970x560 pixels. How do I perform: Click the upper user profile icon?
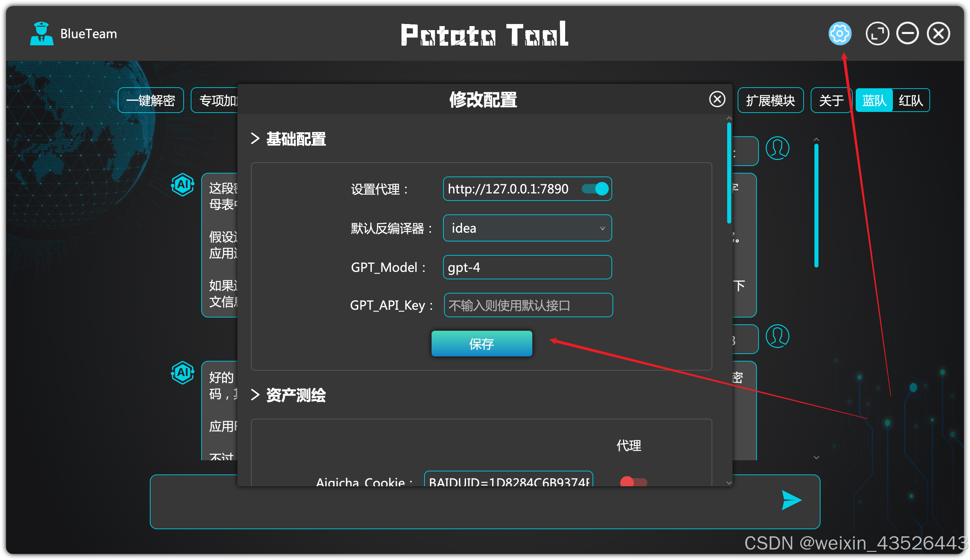tap(777, 148)
